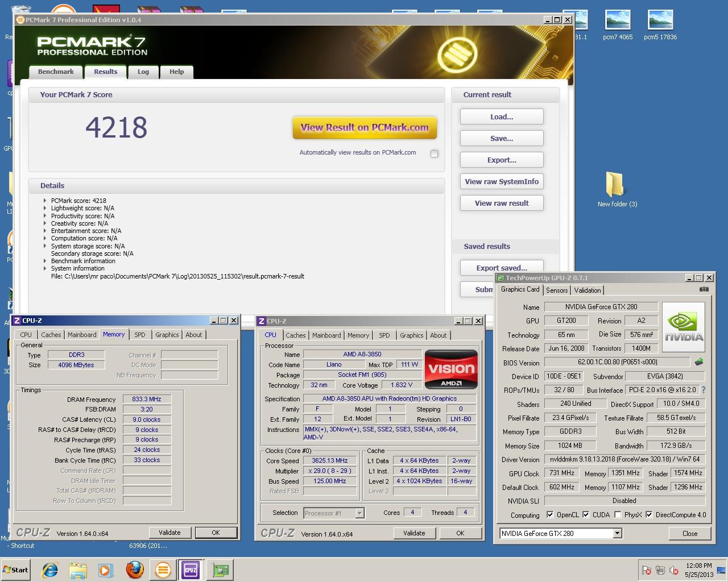
Task: Click the GPU-Z title bar icon
Action: click(x=500, y=278)
